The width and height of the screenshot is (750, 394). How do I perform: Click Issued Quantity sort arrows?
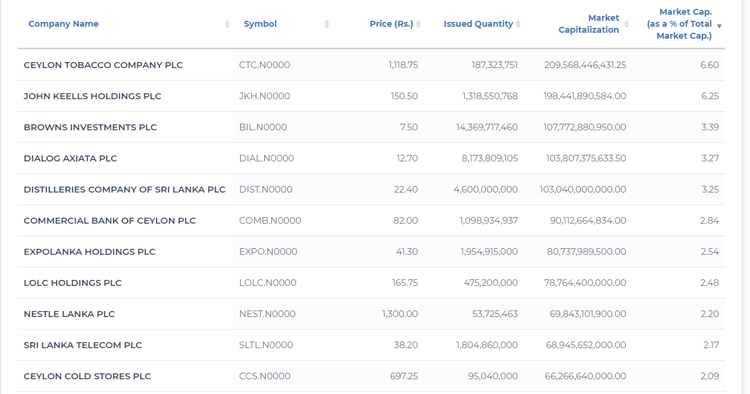[x=518, y=24]
